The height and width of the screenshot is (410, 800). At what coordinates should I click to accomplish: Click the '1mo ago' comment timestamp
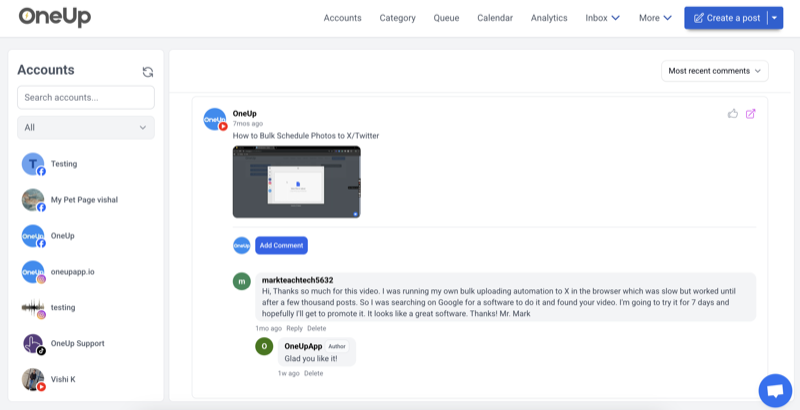tap(268, 328)
